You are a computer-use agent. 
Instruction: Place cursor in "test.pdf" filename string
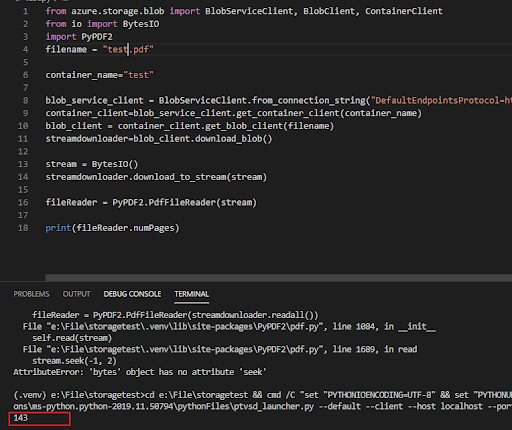(128, 50)
